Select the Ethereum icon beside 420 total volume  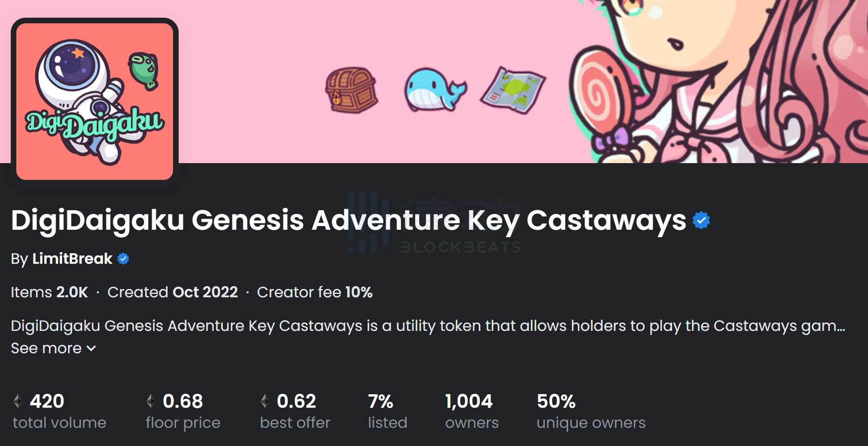(18, 401)
